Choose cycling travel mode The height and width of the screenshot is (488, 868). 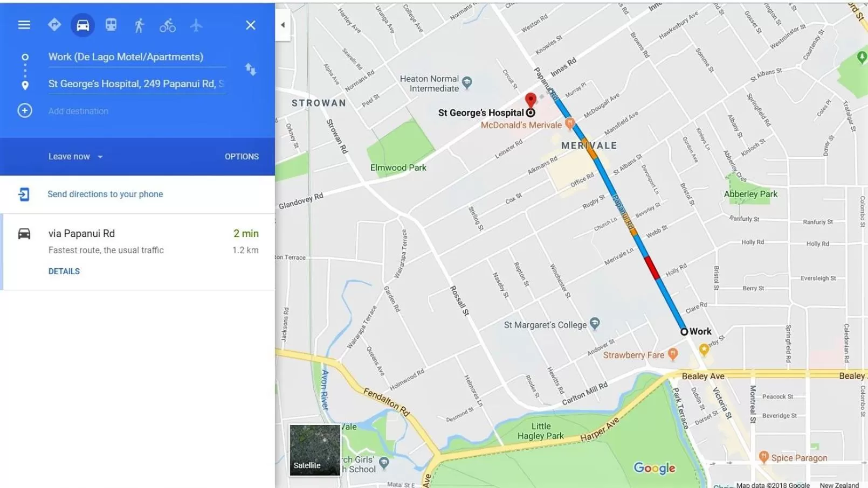(168, 25)
